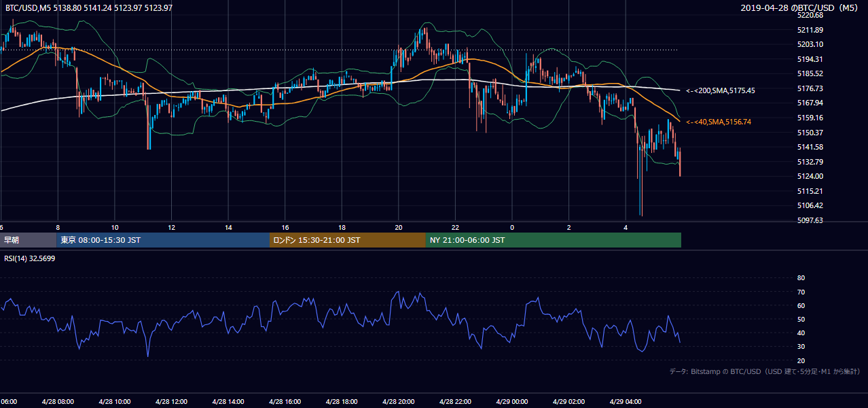The height and width of the screenshot is (408, 868).
Task: Click the ロンドン 15:30-21:00 JST session bar
Action: pos(348,240)
